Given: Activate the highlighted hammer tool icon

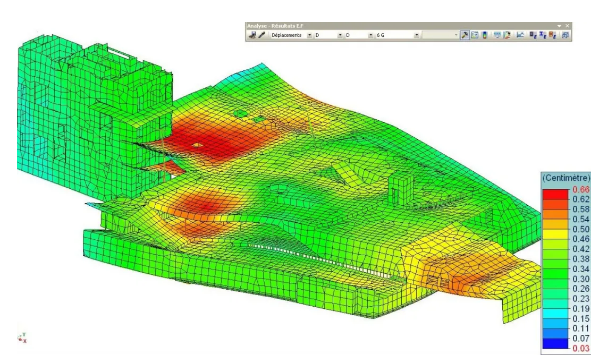Looking at the screenshot, I should click(465, 35).
